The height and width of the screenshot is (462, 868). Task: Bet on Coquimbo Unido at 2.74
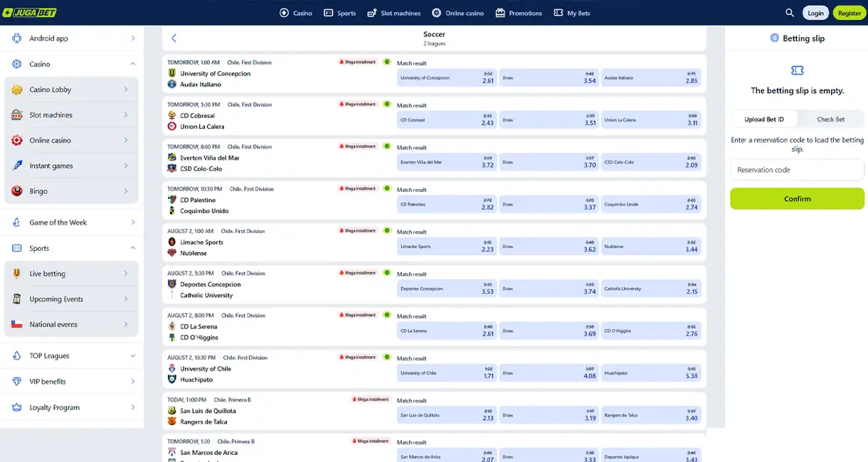651,204
